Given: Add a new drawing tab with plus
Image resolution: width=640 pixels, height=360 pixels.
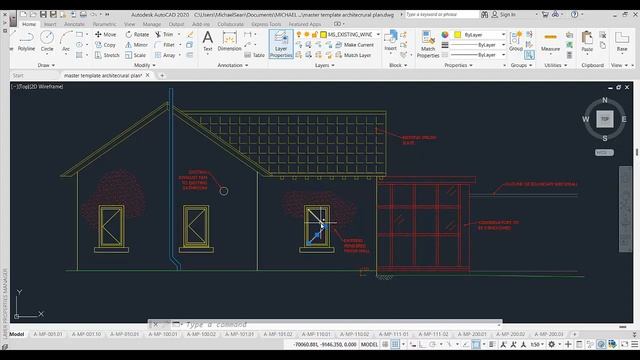Looking at the screenshot, I should 162,76.
